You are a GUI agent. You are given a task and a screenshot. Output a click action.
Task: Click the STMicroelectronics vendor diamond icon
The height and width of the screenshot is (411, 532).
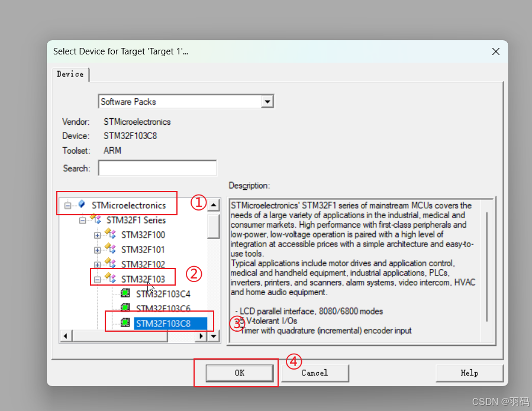click(82, 204)
